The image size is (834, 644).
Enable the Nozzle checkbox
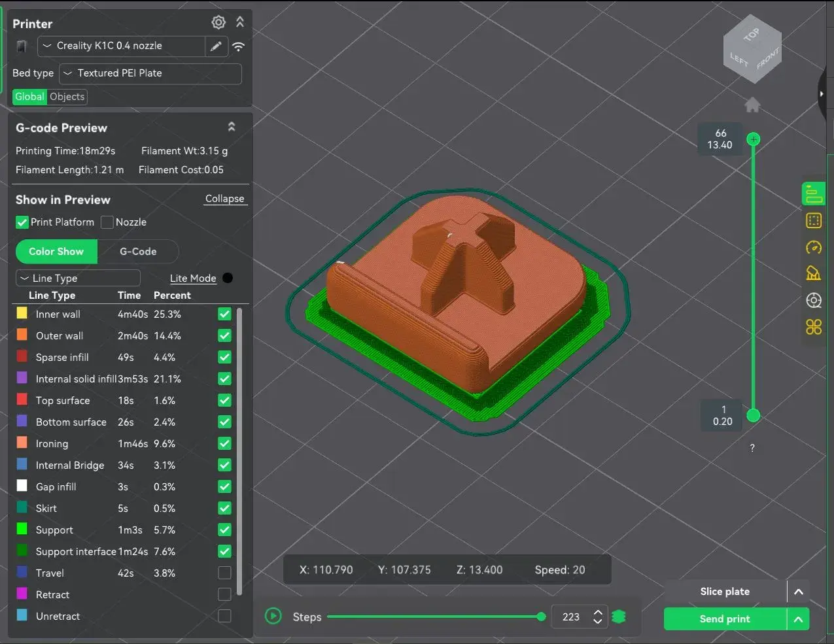coord(107,222)
